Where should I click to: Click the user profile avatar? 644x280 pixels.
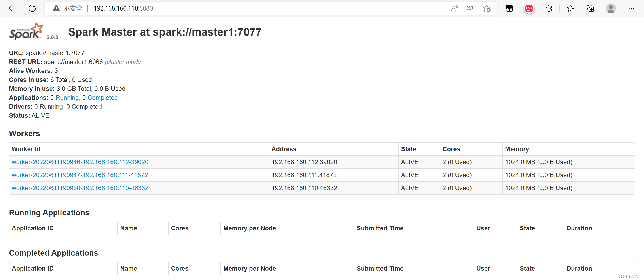(610, 8)
